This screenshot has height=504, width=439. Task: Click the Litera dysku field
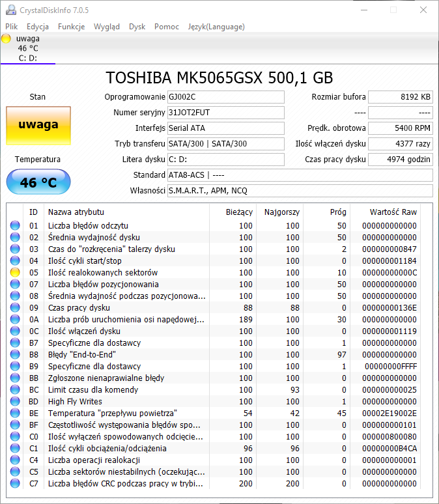(x=226, y=160)
